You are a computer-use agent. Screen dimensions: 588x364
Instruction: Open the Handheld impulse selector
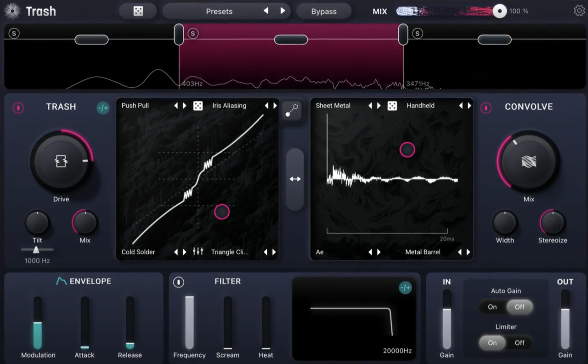[x=420, y=106]
